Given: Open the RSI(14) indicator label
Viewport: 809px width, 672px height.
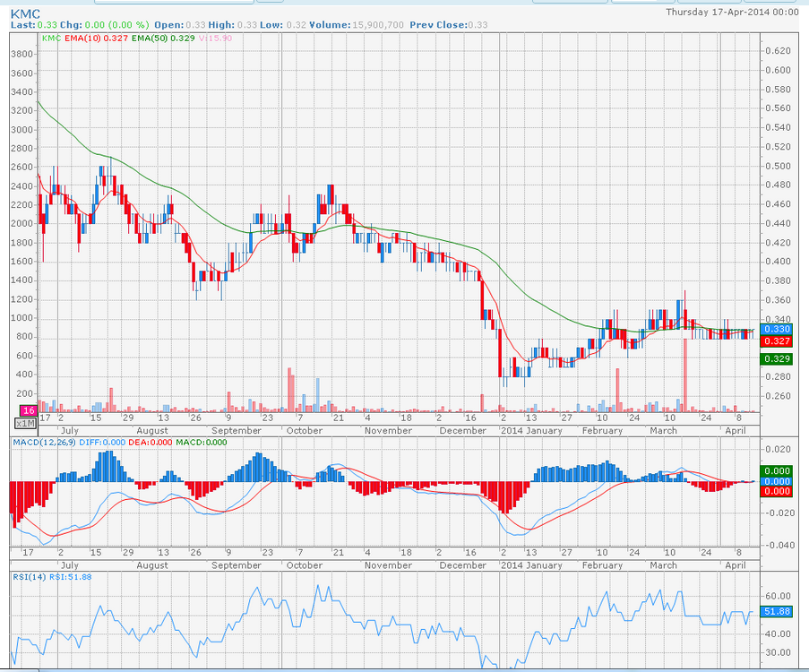Looking at the screenshot, I should coord(29,576).
